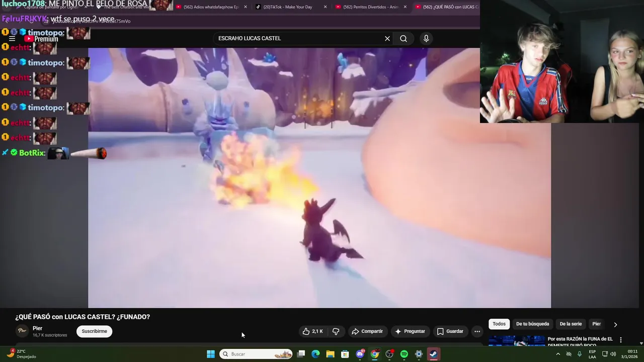
Task: Save the video with Guardar
Action: (450, 331)
